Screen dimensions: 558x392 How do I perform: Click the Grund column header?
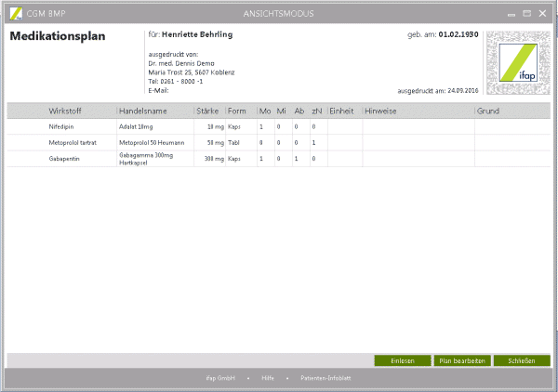489,111
